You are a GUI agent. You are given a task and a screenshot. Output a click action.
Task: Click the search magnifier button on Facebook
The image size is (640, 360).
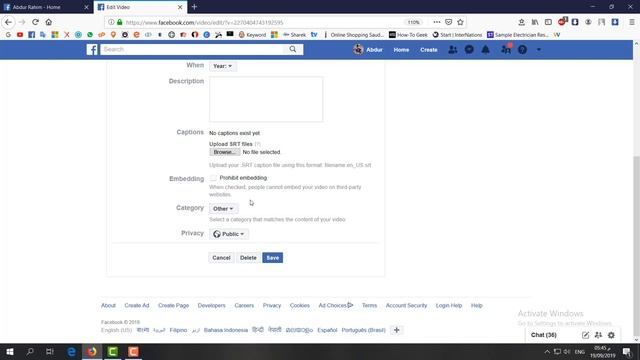[293, 49]
